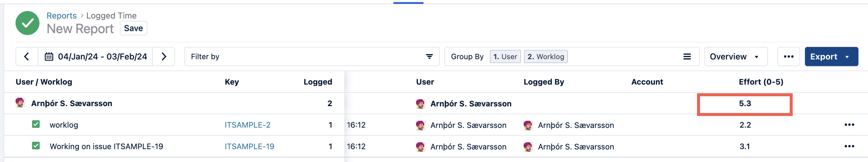Image resolution: width=868 pixels, height=162 pixels.
Task: Open the ITSAMPLE-2 issue link
Action: 247,125
